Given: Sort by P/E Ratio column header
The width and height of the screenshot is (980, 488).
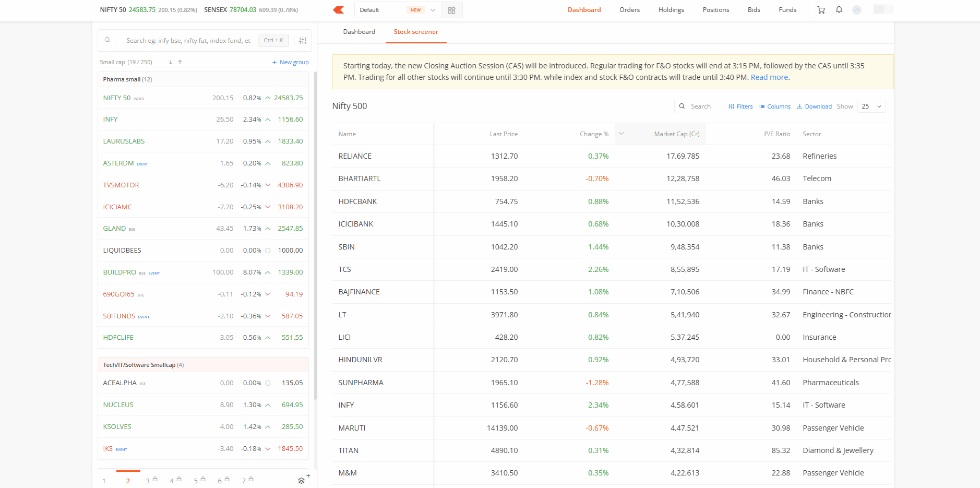Looking at the screenshot, I should [777, 134].
